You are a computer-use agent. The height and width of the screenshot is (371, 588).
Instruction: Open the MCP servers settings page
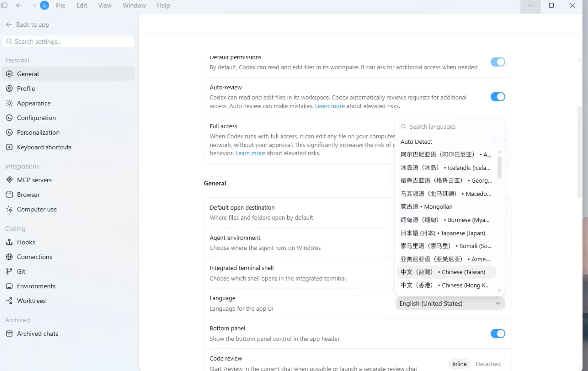68,180
